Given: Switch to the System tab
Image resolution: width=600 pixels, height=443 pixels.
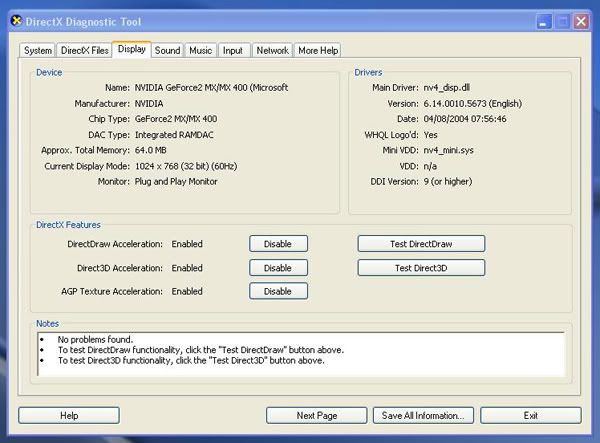Looking at the screenshot, I should 38,50.
